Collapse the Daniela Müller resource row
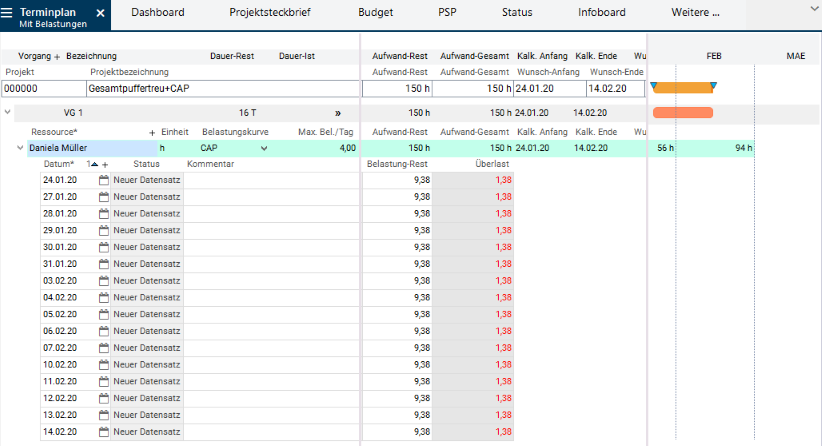The width and height of the screenshot is (822, 446). 20,148
